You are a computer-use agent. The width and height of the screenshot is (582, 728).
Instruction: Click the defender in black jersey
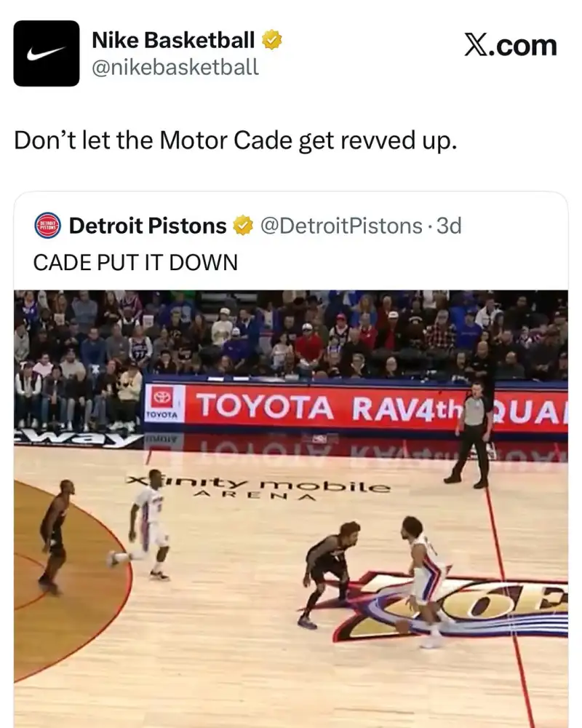[x=330, y=575]
